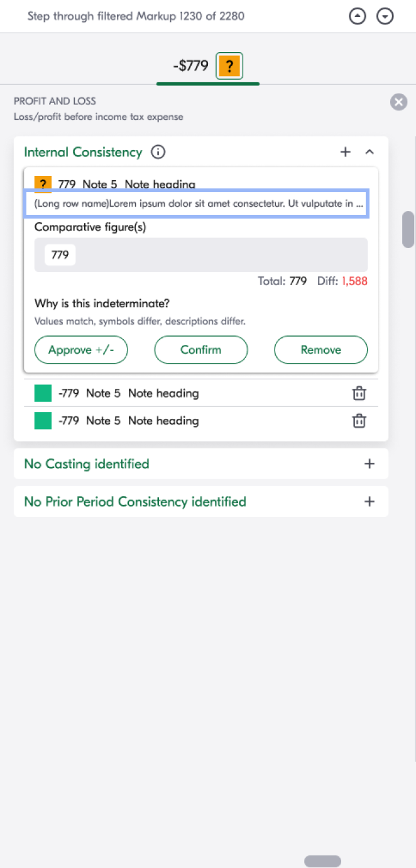Select the long row name text
Image resolution: width=416 pixels, height=868 pixels.
coord(195,204)
